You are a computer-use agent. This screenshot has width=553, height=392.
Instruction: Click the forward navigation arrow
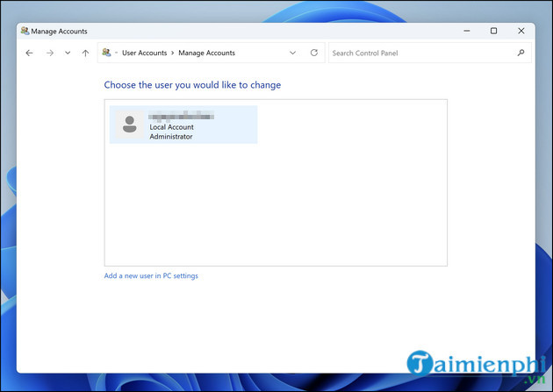pos(50,53)
